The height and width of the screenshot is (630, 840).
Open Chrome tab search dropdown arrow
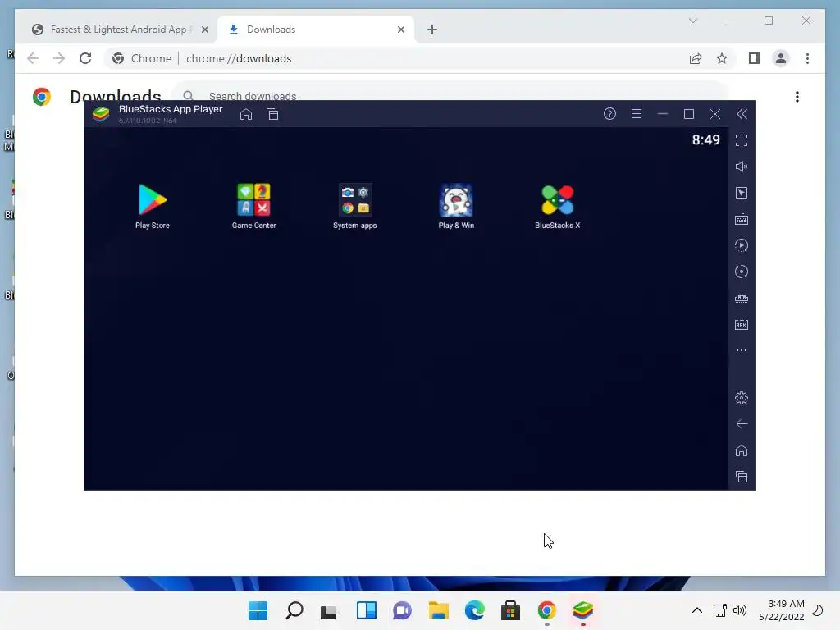(693, 21)
